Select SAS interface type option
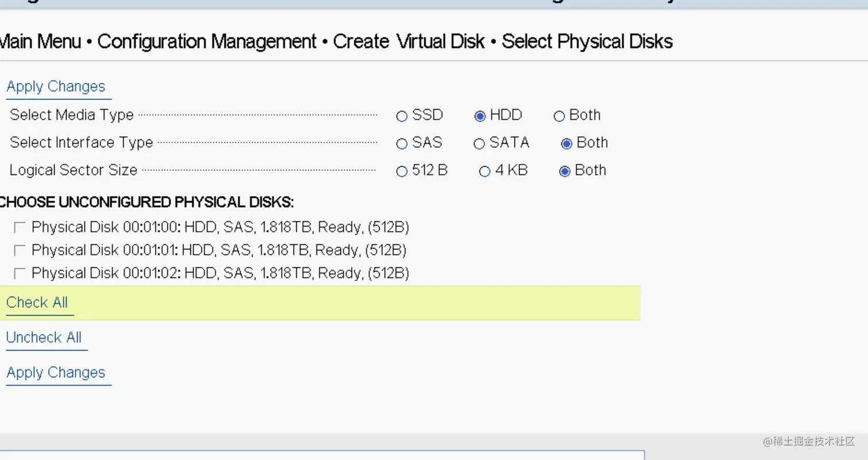868x460 pixels. 402,144
